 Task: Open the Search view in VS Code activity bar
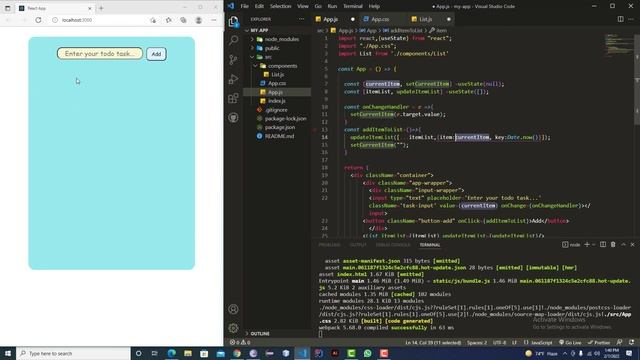[233, 40]
